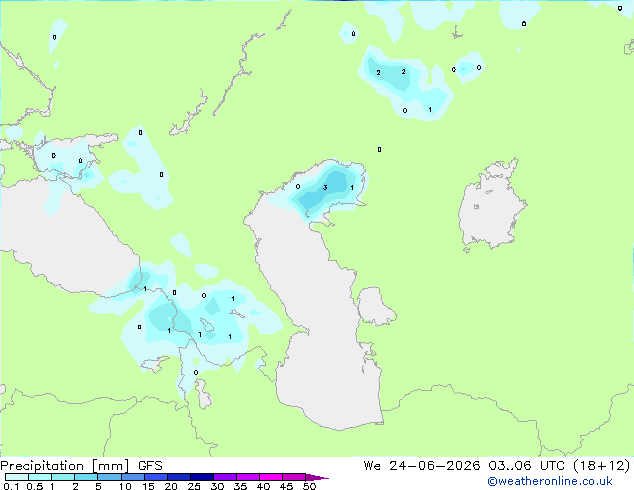Click the "[mm]" unit label
Screen dimensions: 634x490
point(110,466)
